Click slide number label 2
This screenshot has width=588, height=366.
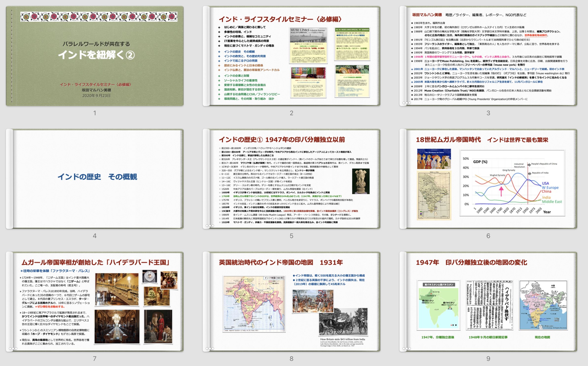(x=291, y=113)
